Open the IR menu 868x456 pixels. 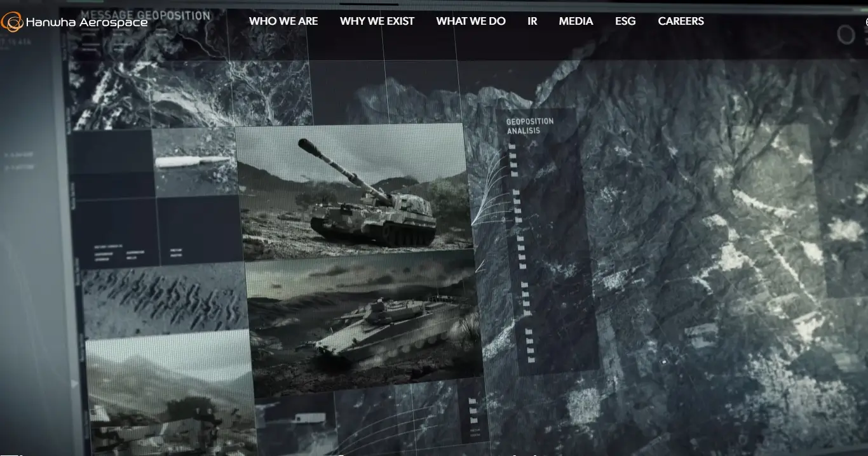[x=532, y=21]
